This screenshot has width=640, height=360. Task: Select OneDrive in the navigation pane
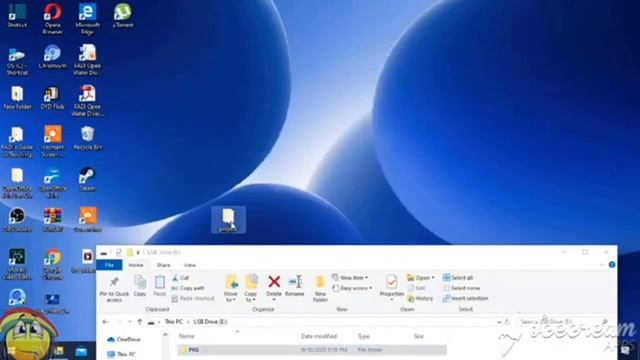coord(124,339)
